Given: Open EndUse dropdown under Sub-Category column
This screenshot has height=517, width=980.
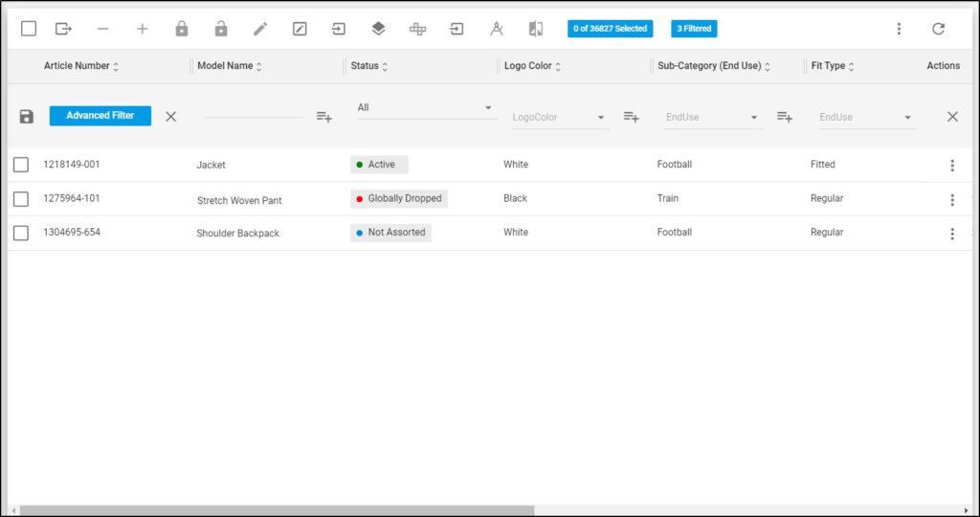Looking at the screenshot, I should pyautogui.click(x=713, y=117).
